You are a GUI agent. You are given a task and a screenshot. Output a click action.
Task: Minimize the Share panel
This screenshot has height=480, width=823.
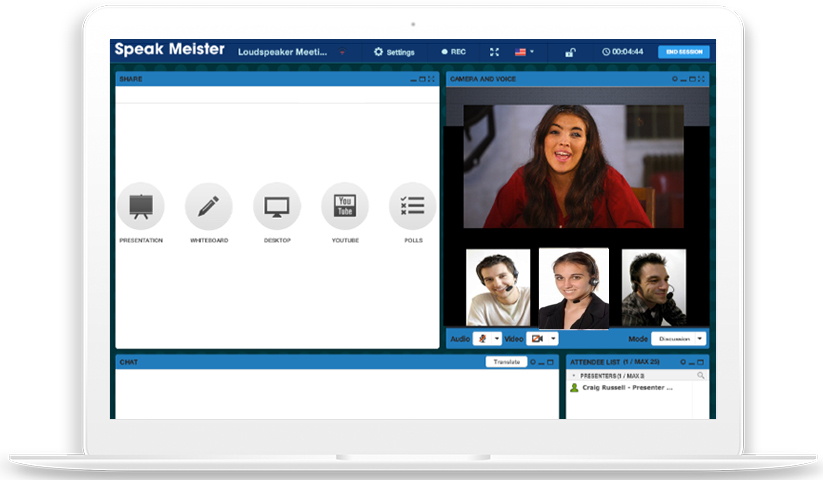tap(414, 80)
